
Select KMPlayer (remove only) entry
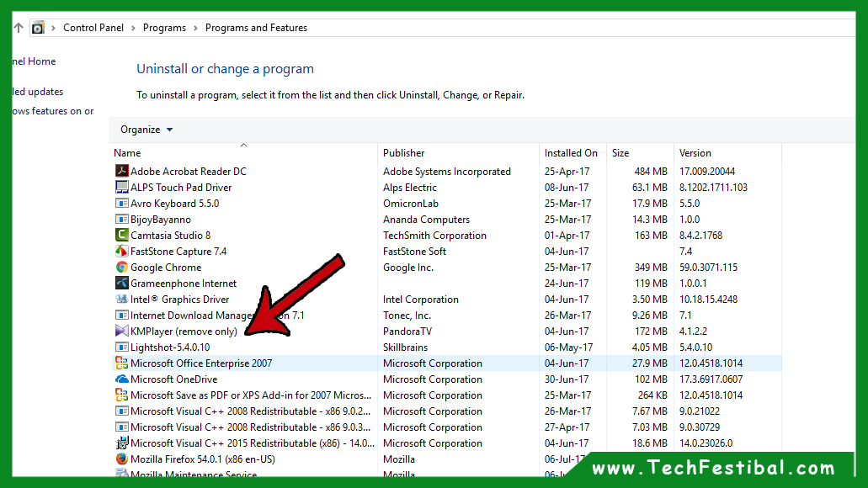point(184,332)
